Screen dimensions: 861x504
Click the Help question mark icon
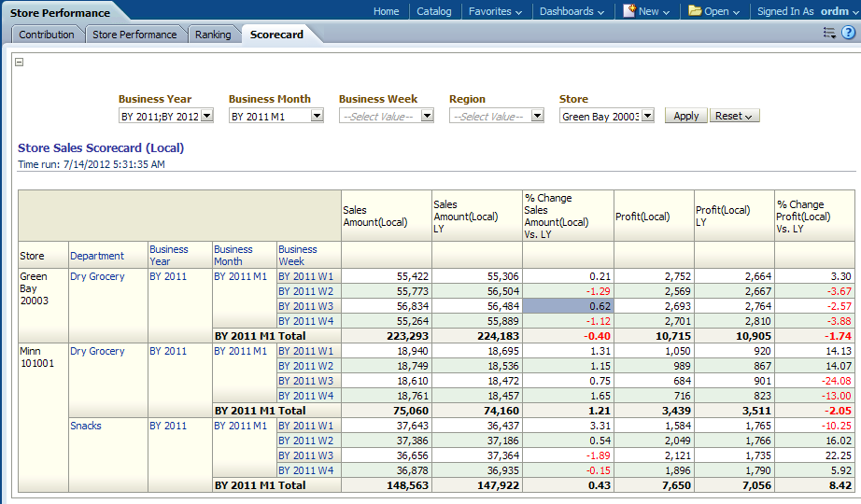click(848, 33)
